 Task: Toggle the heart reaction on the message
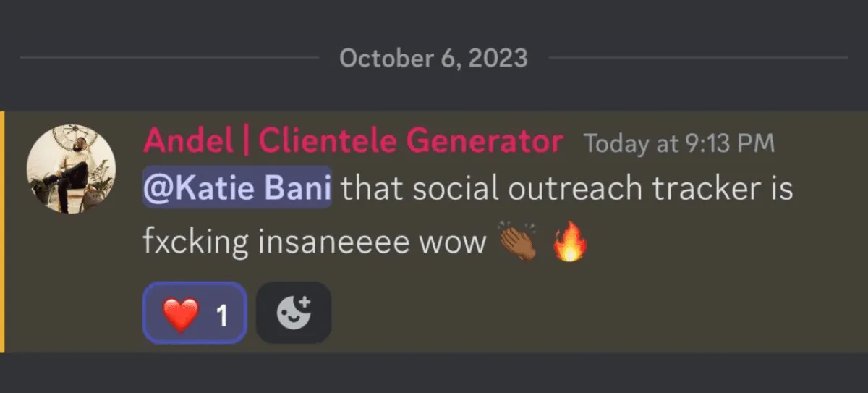click(x=195, y=313)
